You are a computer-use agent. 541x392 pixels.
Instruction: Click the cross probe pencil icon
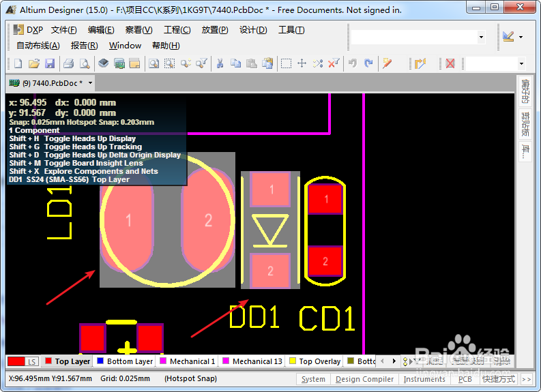point(387,63)
